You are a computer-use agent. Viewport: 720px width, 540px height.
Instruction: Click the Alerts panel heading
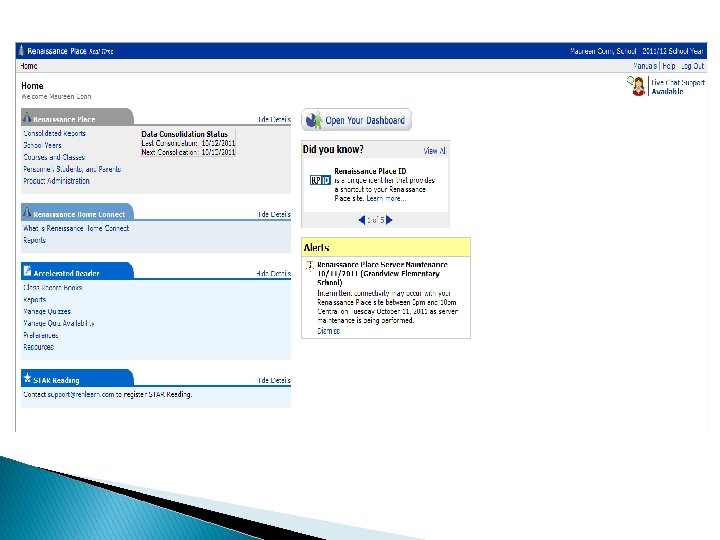coord(316,248)
